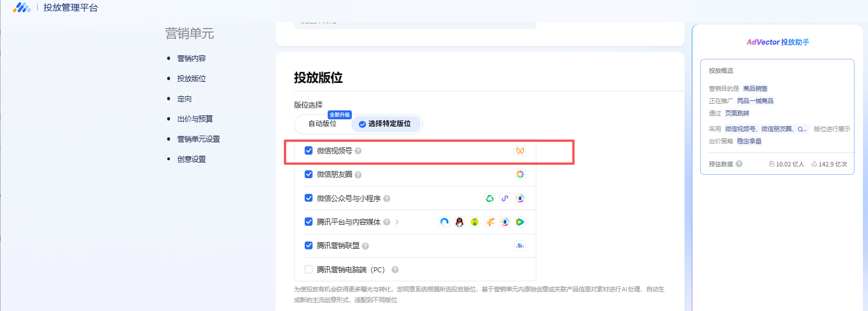The width and height of the screenshot is (868, 311).
Task: Click the 稳定拿量 bidding strategy tag
Action: 749,141
